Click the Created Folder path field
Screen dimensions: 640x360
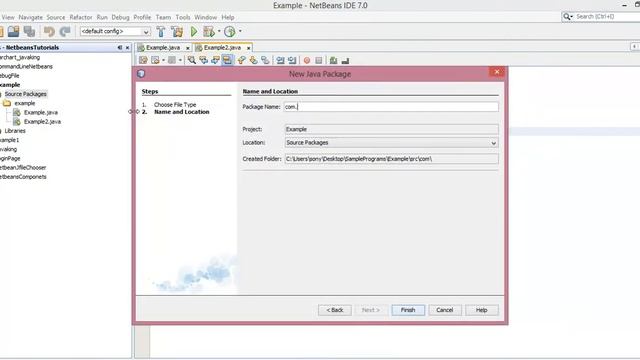click(x=391, y=159)
